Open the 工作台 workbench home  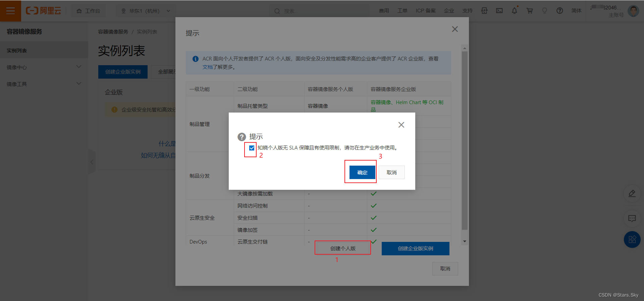(88, 11)
